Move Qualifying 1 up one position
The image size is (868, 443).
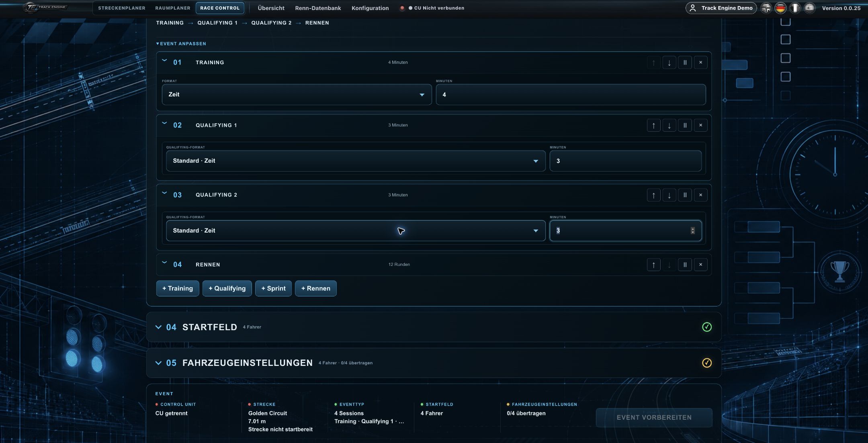click(653, 125)
